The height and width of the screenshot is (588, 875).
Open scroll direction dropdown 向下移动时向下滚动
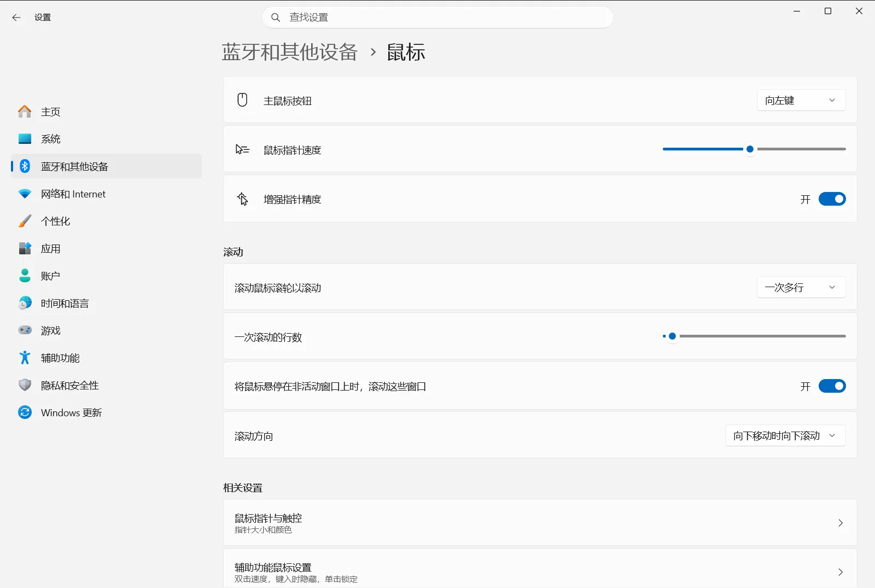click(x=785, y=435)
